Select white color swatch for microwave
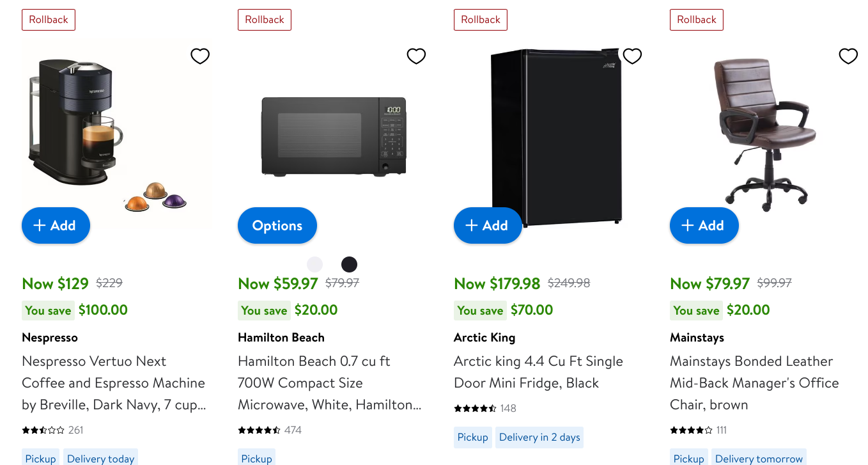The width and height of the screenshot is (868, 465). [x=315, y=264]
